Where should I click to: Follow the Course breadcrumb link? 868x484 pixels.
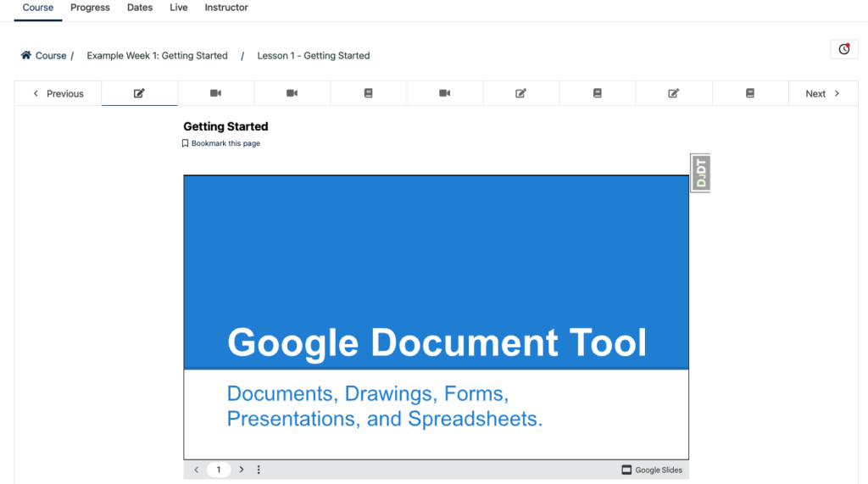point(50,55)
